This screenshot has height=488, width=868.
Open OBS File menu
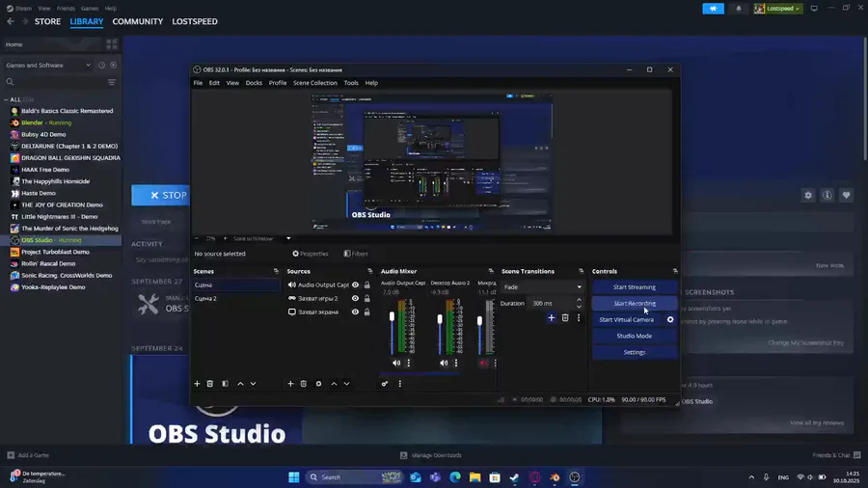198,83
